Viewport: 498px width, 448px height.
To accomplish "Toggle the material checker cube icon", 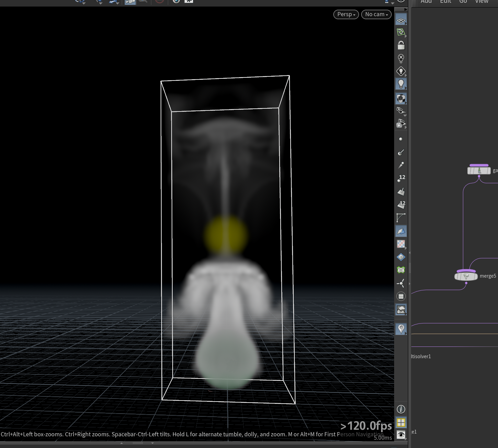I will [401, 98].
